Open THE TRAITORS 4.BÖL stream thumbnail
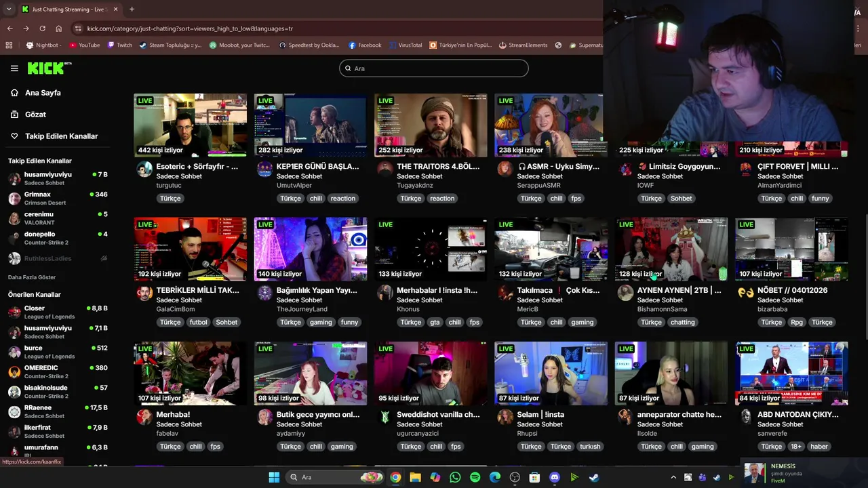The width and height of the screenshot is (868, 488). 431,125
